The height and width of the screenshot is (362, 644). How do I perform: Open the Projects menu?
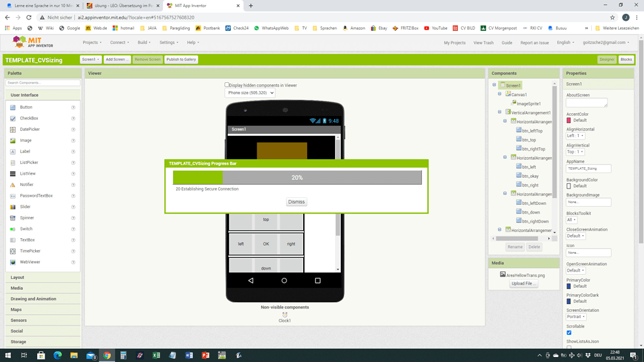point(92,43)
